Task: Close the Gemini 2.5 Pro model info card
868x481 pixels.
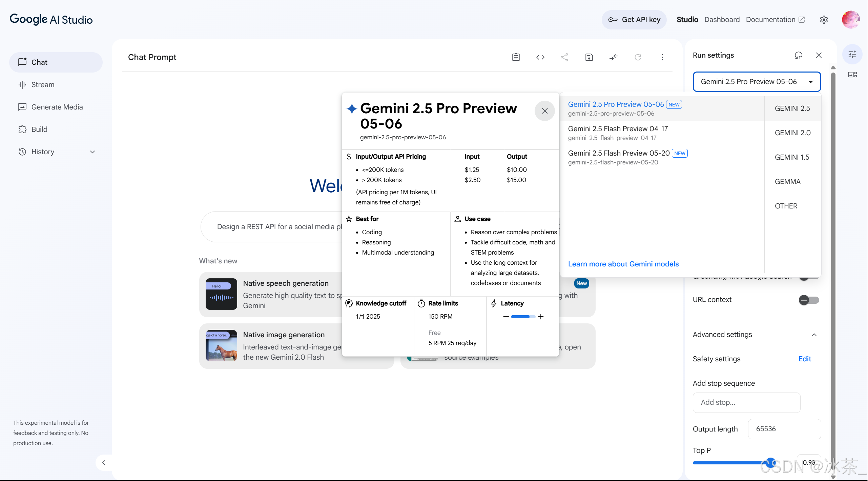Action: [x=545, y=111]
